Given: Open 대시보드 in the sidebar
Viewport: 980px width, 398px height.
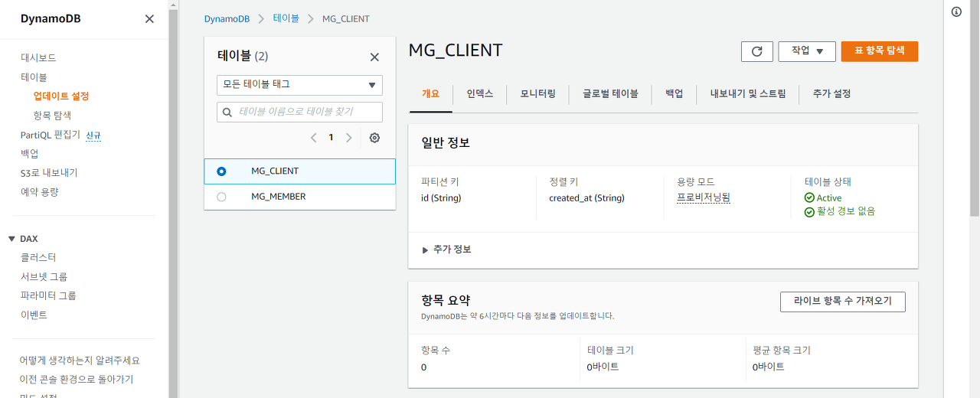Looking at the screenshot, I should 38,58.
